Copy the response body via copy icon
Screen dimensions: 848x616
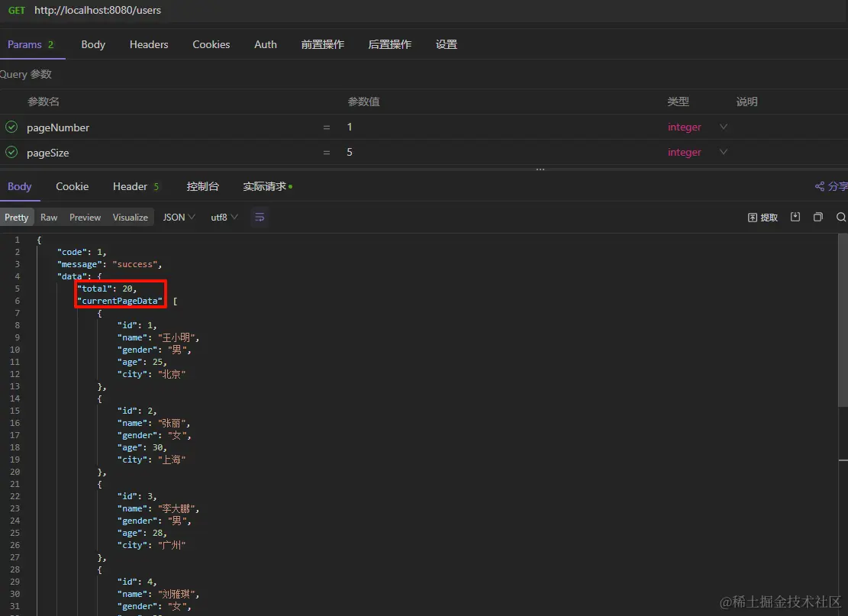817,217
